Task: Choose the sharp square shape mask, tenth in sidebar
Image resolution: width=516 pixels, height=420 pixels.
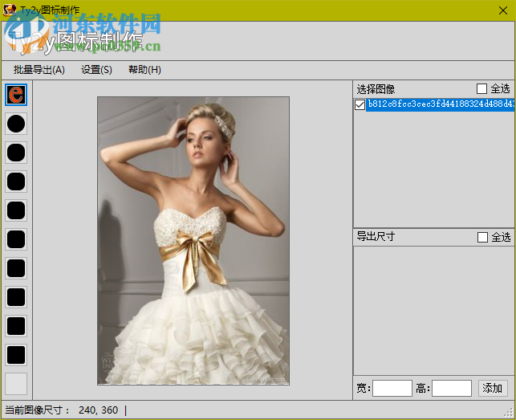Action: click(16, 355)
